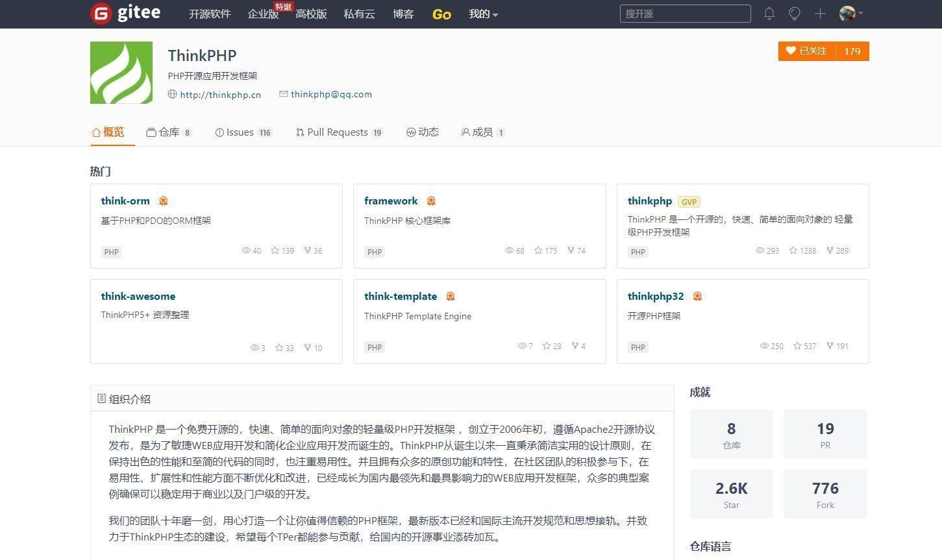Image resolution: width=942 pixels, height=560 pixels.
Task: Click the fork count 4 on think-template
Action: [578, 346]
